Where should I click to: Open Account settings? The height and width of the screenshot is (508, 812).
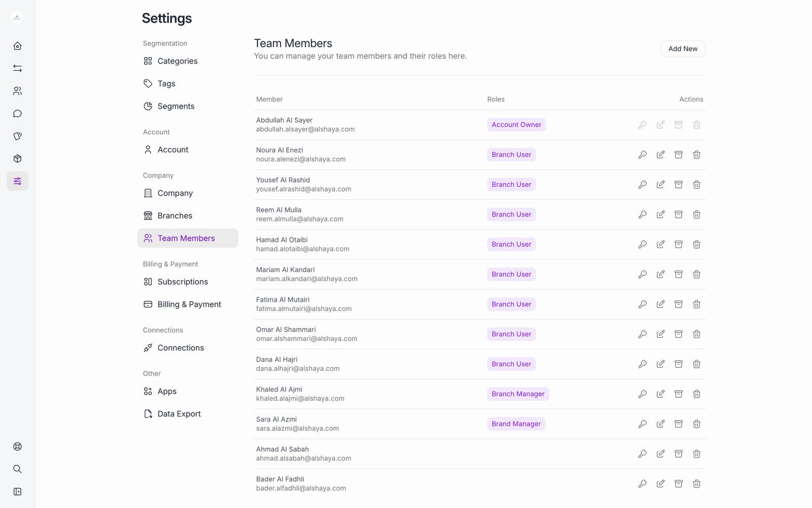point(188,149)
